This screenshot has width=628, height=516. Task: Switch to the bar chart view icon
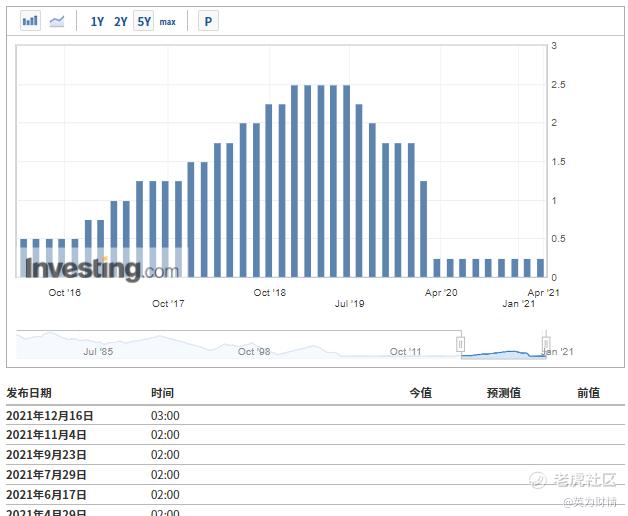click(x=30, y=21)
